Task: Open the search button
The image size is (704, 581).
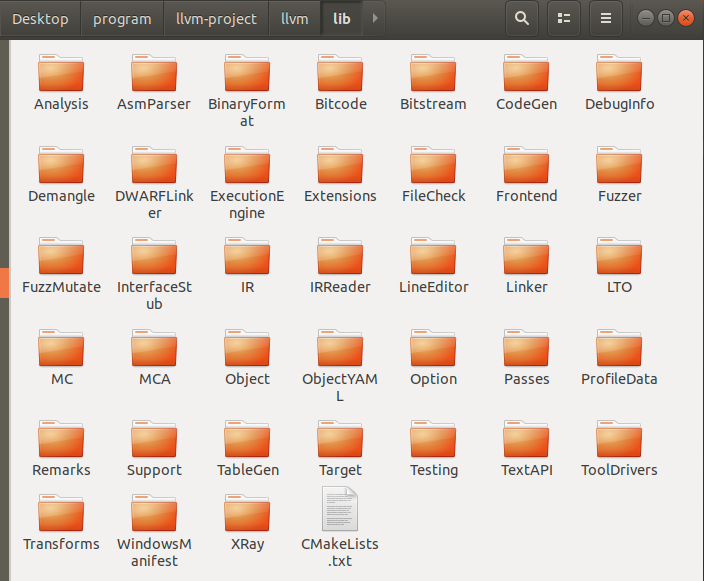Action: [522, 18]
